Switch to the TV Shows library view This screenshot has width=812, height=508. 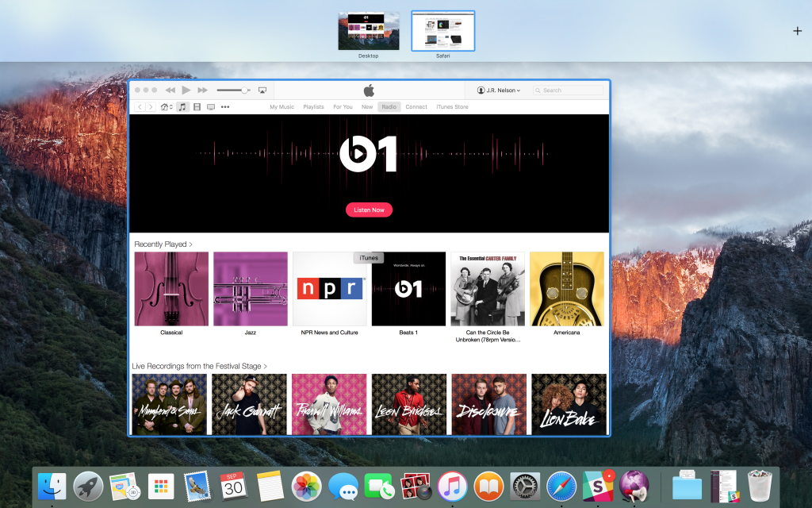[211, 107]
